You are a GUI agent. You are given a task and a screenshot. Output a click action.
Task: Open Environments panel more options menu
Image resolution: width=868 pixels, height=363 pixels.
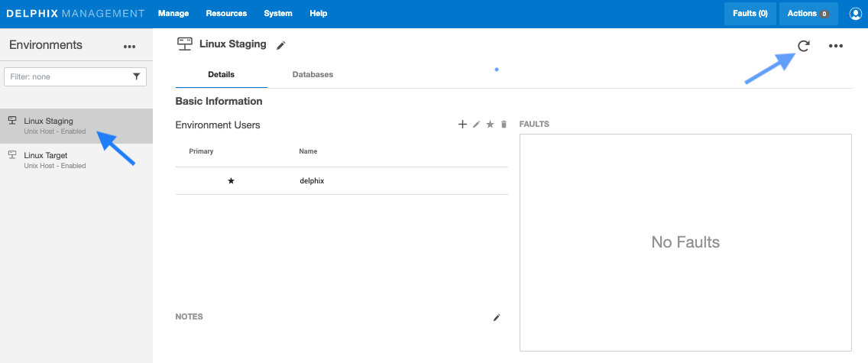pos(129,47)
